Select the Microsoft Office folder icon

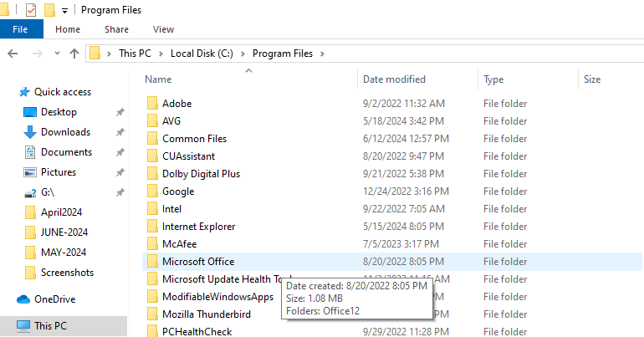152,262
